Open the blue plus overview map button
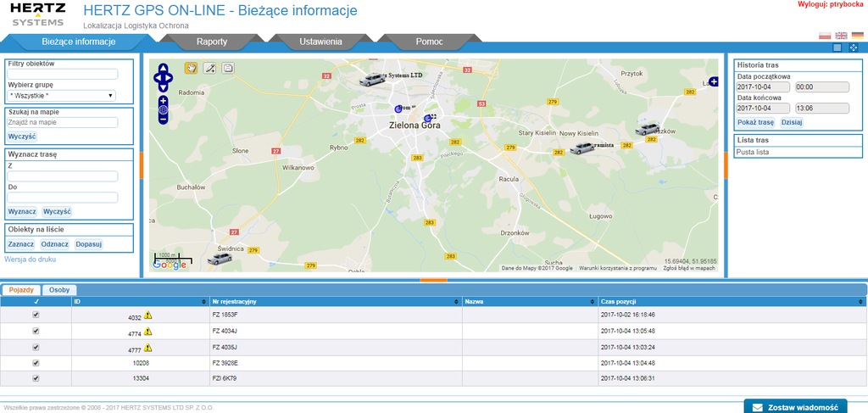The width and height of the screenshot is (868, 413). (x=714, y=81)
